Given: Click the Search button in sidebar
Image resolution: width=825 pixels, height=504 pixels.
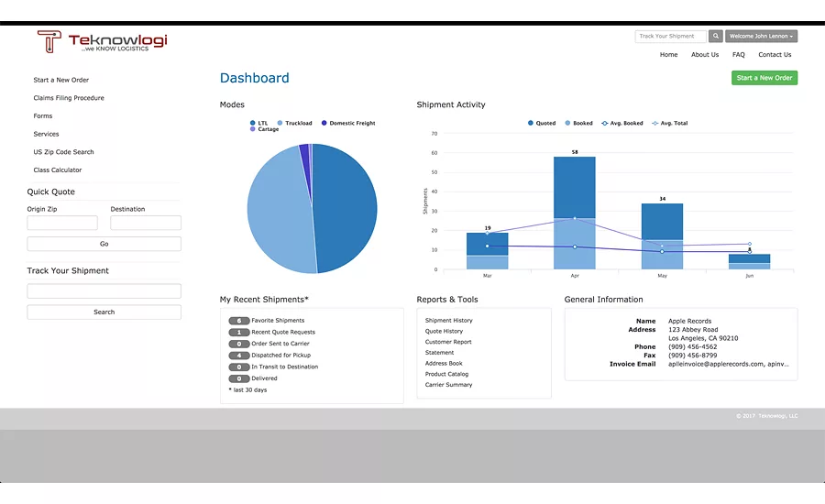Looking at the screenshot, I should (x=104, y=312).
